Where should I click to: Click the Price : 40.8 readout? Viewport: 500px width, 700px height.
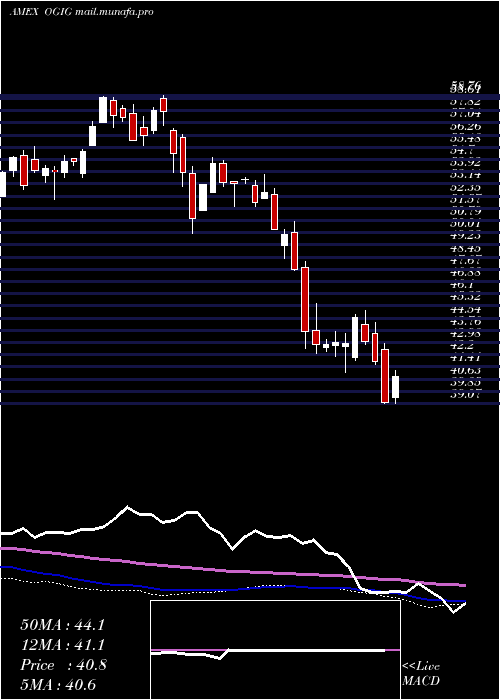coord(63,665)
